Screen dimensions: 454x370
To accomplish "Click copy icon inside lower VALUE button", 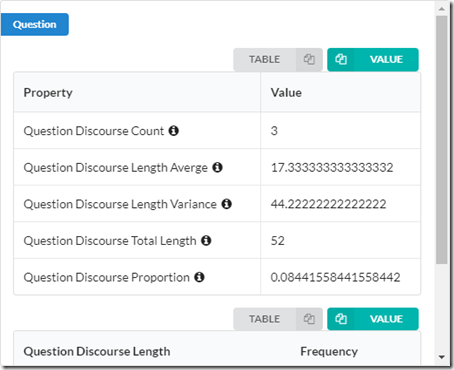I will 341,319.
